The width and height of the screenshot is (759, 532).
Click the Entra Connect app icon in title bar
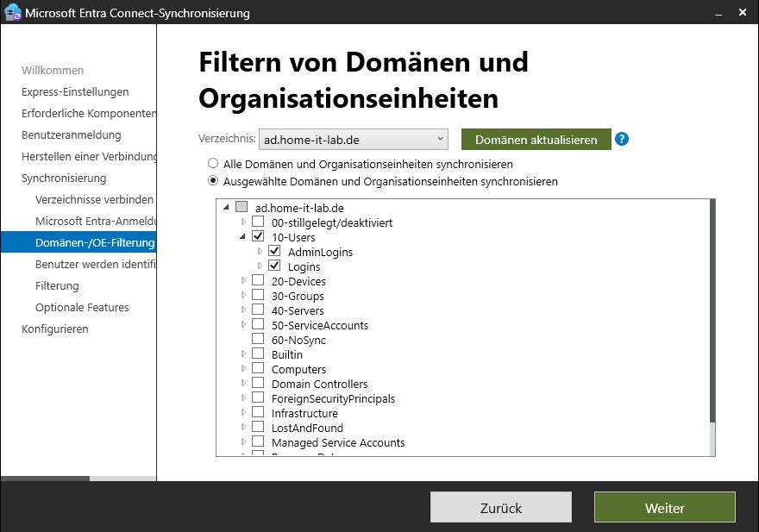pyautogui.click(x=12, y=13)
